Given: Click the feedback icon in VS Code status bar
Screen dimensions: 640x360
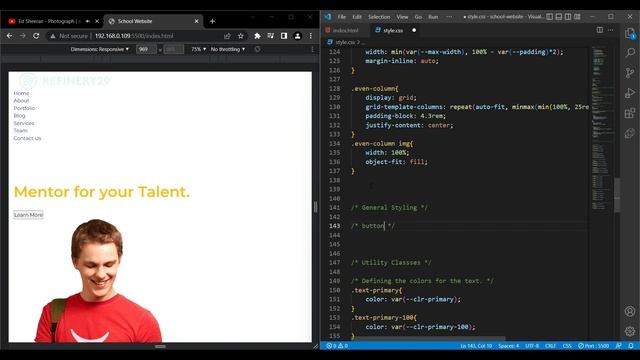Looking at the screenshot, I should tap(619, 346).
